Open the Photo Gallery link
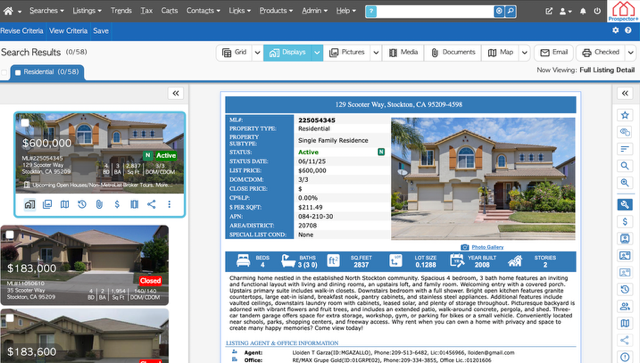 click(487, 247)
